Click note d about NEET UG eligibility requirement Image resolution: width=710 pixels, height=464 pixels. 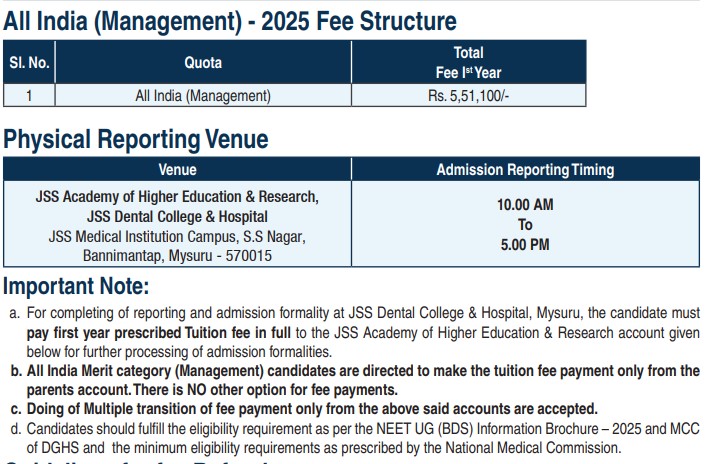[355, 440]
